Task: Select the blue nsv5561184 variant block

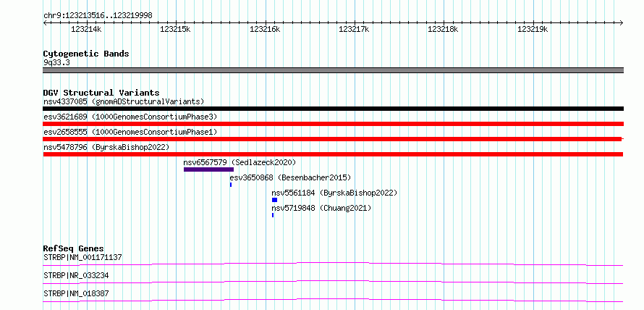Action: (x=274, y=200)
